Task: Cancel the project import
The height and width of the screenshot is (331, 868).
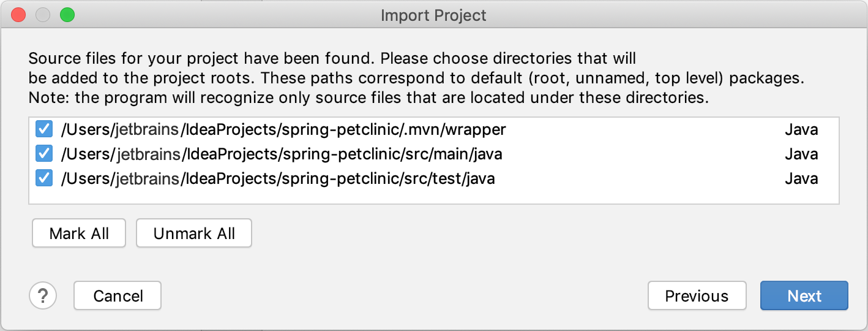Action: point(118,296)
